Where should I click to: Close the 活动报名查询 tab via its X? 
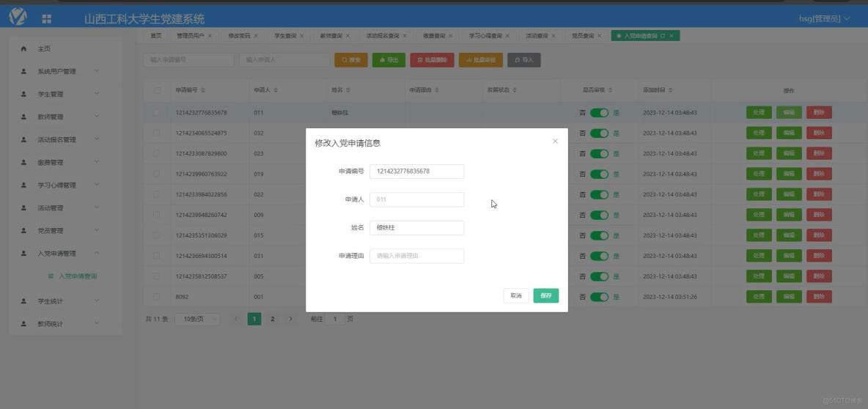click(x=405, y=35)
